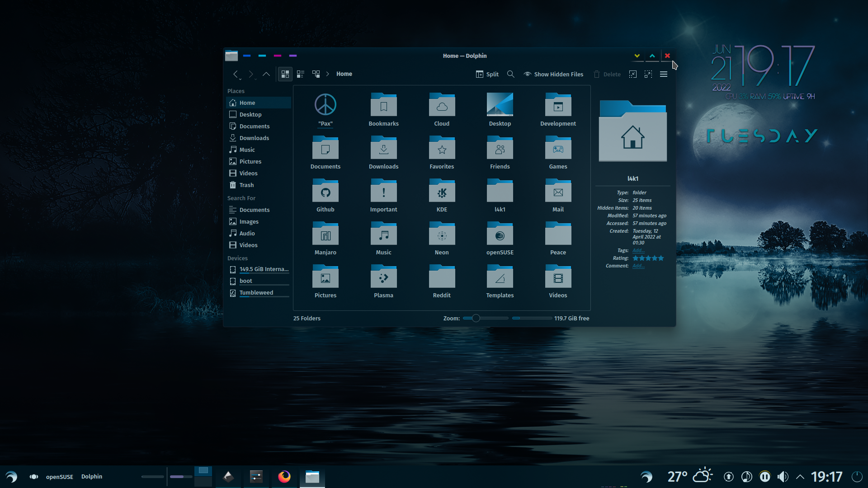Set rating using the star row
Screen dimensions: 868x488
(x=648, y=258)
